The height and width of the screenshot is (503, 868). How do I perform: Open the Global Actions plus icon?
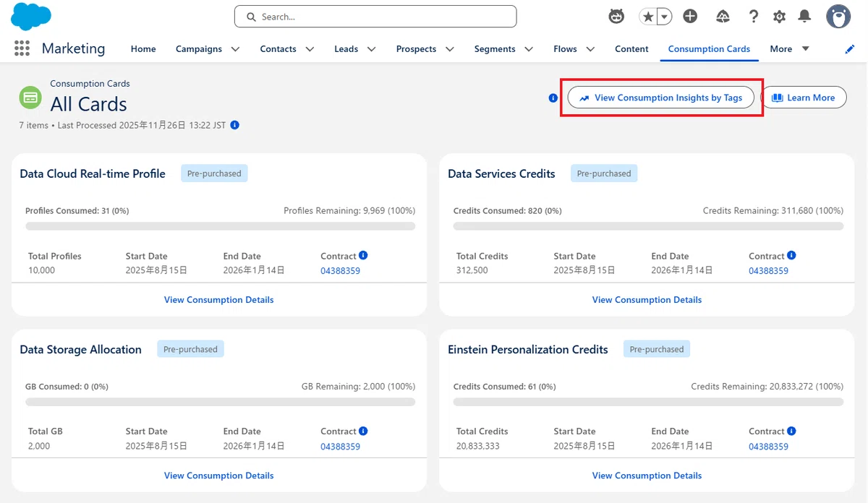point(690,16)
